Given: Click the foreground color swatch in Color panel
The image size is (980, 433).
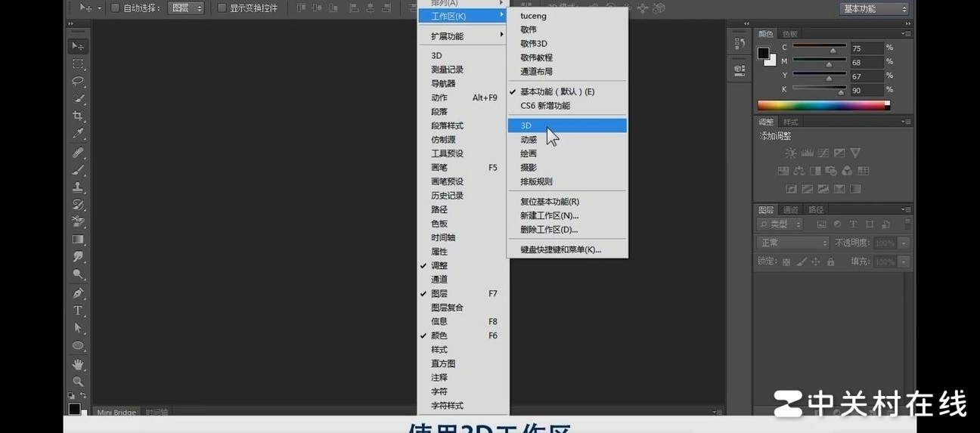Looking at the screenshot, I should coord(764,53).
